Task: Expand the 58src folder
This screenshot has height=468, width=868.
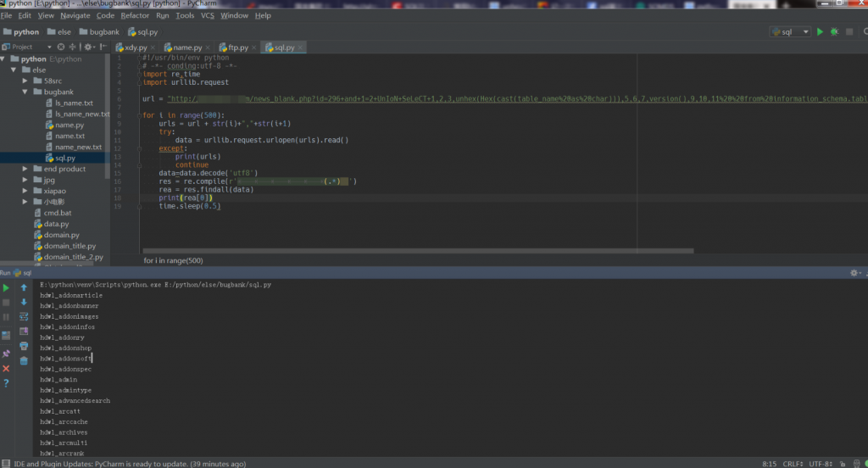Action: 25,81
